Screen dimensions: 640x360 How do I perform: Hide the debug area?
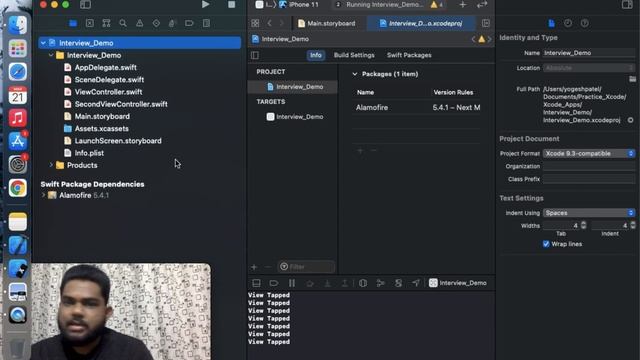tap(256, 283)
